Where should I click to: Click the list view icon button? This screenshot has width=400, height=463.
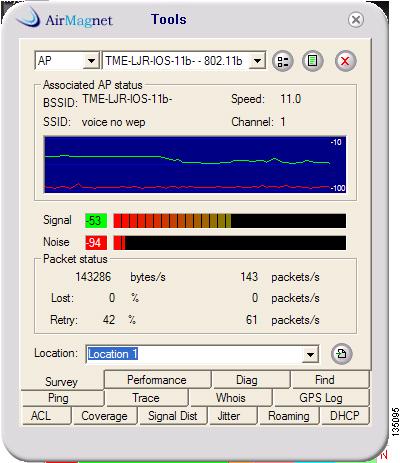(283, 61)
